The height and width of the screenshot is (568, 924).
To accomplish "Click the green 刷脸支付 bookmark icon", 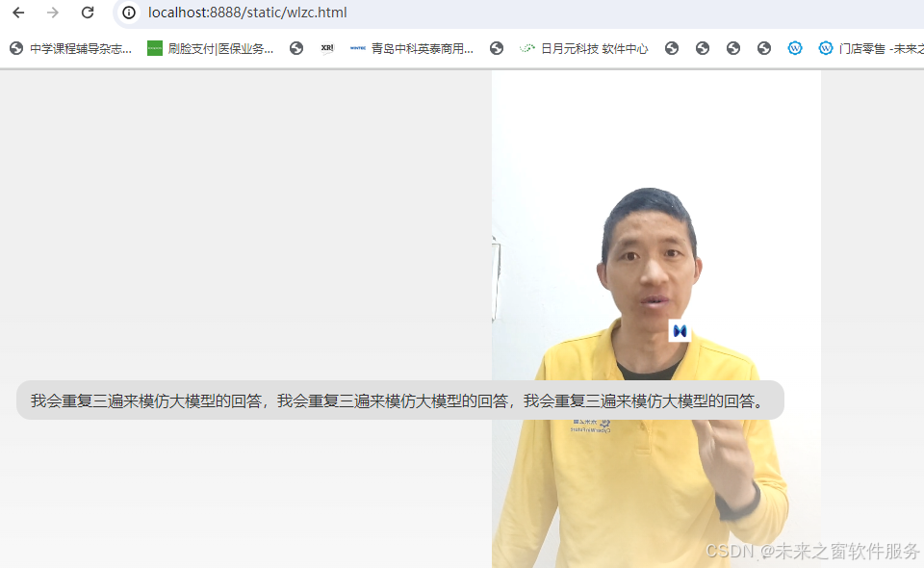I will point(155,47).
